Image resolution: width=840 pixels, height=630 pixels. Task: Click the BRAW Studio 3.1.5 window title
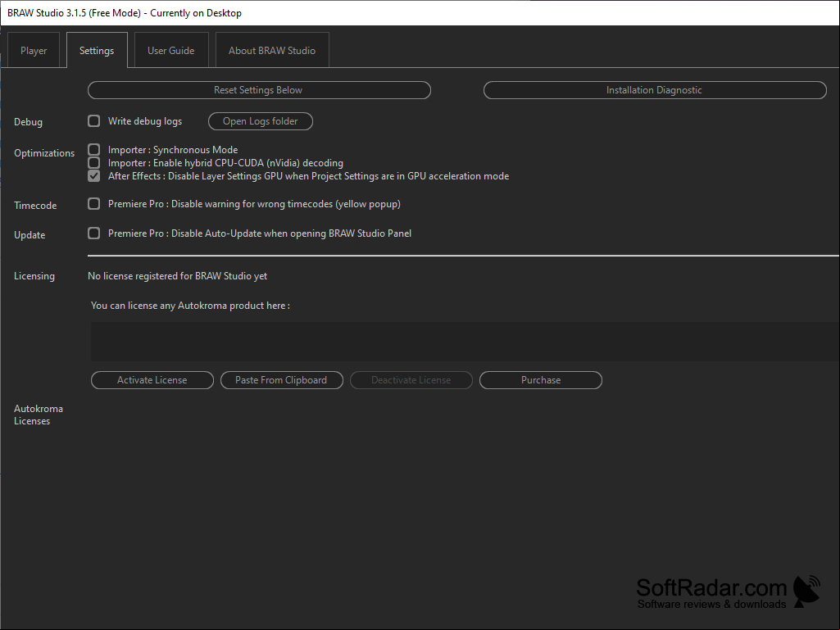(x=125, y=13)
